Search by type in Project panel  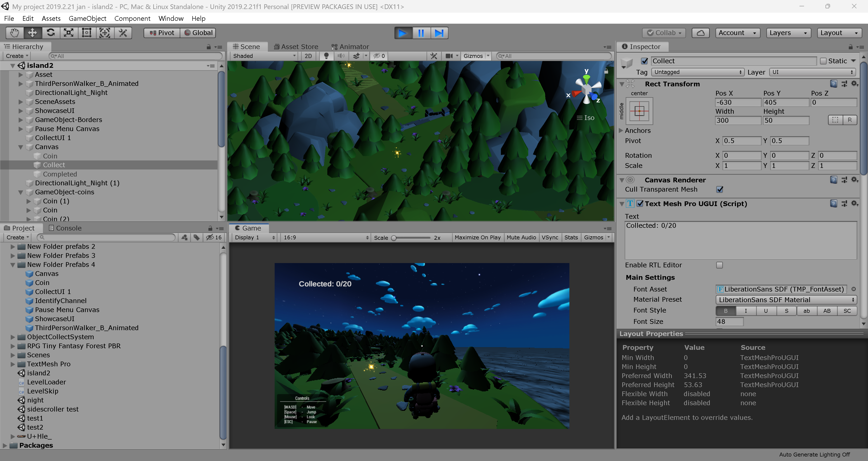184,237
